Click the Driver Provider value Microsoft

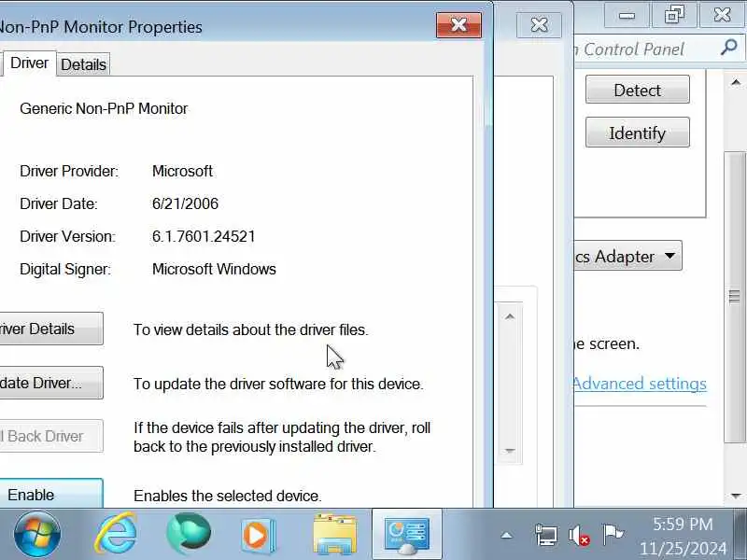182,171
